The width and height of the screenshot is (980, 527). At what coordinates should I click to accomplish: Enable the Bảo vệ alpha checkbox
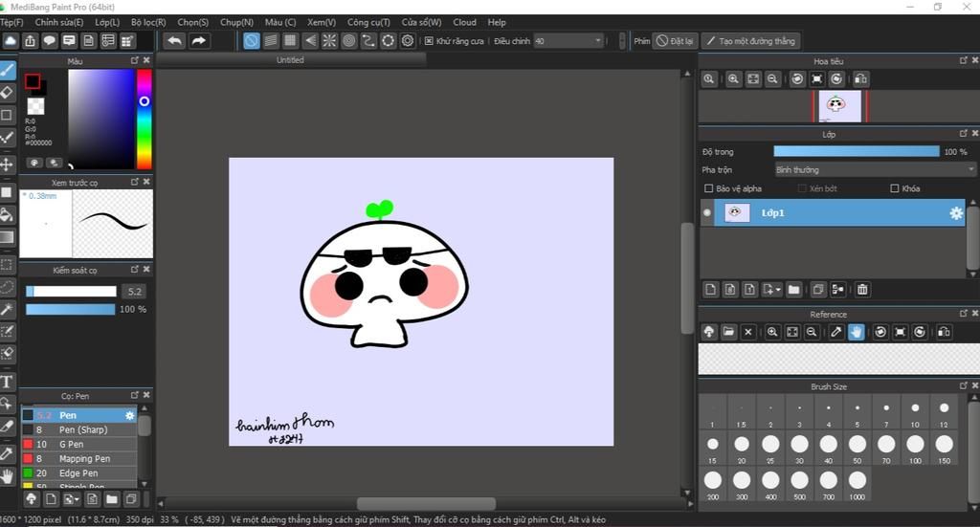pos(708,188)
